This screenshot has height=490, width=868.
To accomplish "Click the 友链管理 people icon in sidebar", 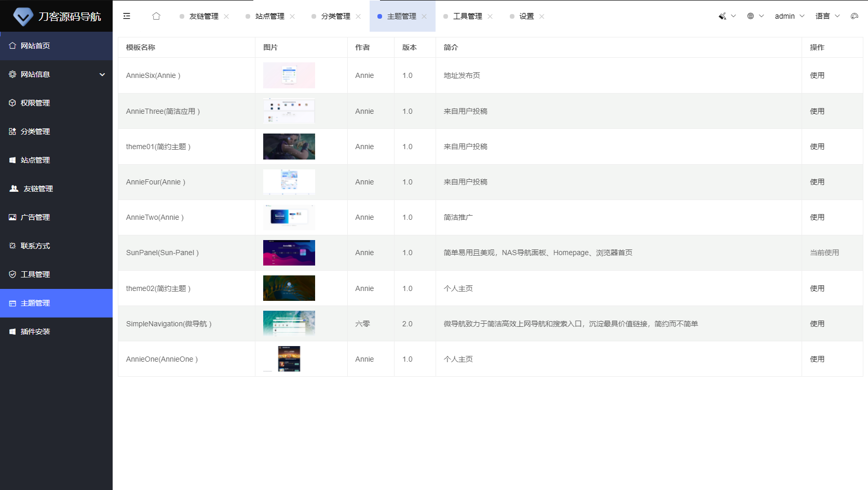I will point(13,188).
